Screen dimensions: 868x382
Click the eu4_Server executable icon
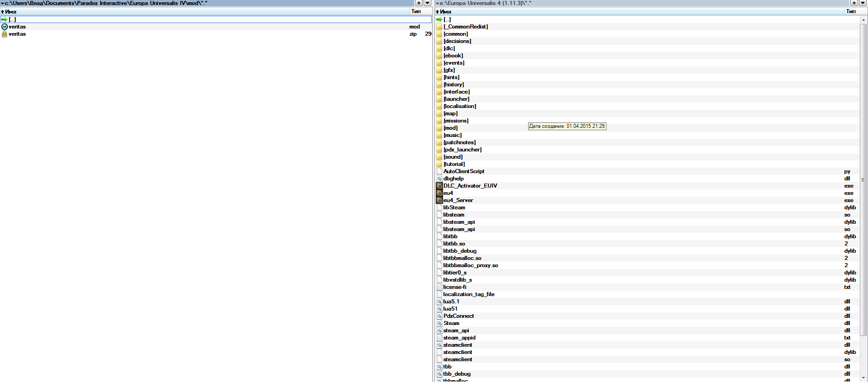(439, 200)
